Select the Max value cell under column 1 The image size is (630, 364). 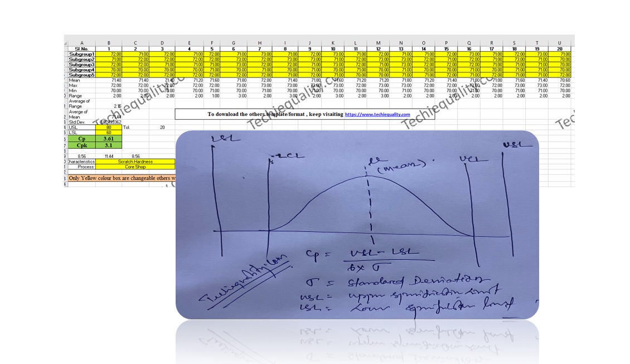tap(108, 85)
